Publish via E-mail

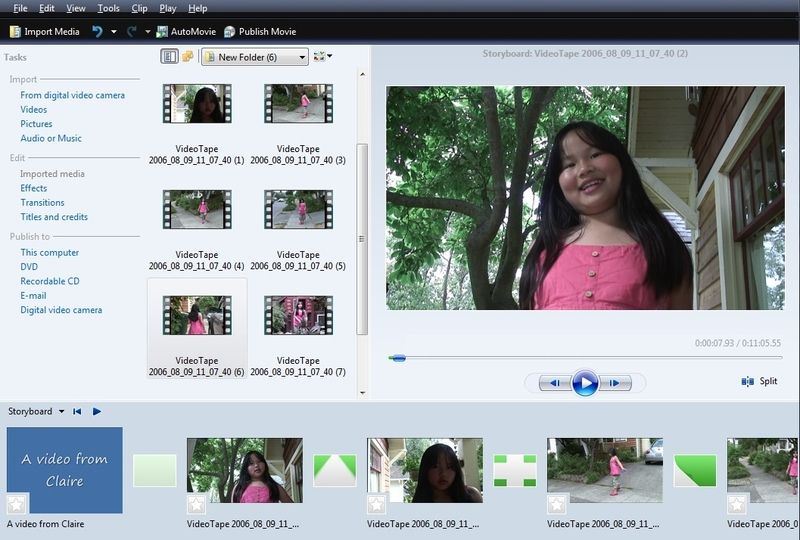[x=33, y=295]
